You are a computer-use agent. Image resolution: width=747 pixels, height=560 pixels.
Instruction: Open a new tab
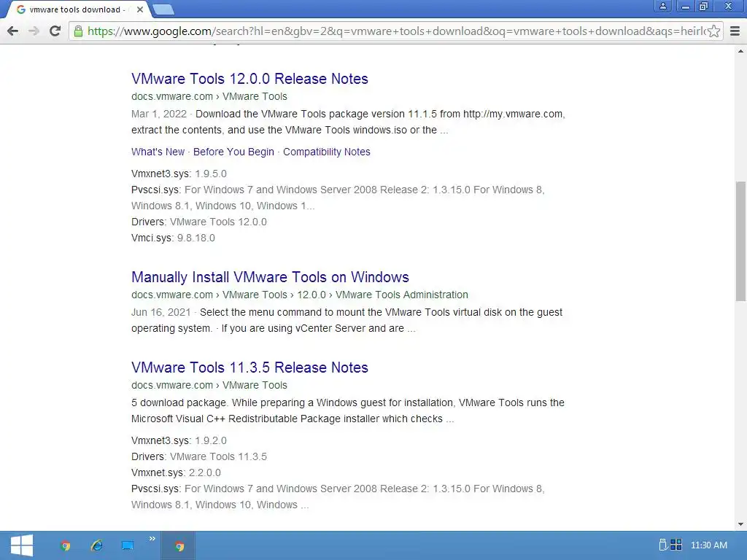(163, 9)
